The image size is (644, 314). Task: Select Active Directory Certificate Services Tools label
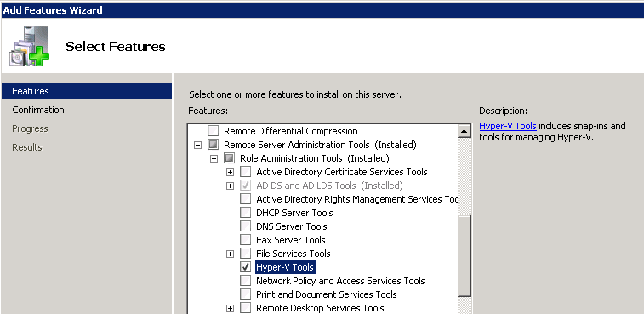[x=342, y=172]
